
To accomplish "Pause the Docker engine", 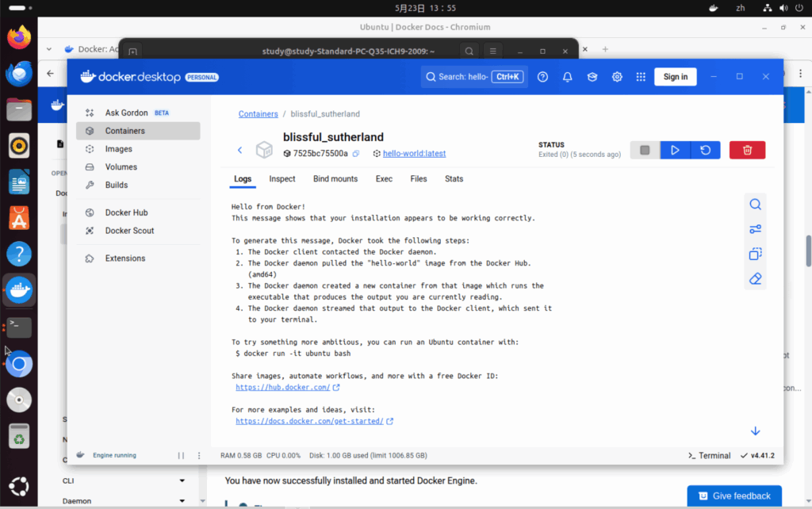I will click(x=181, y=456).
